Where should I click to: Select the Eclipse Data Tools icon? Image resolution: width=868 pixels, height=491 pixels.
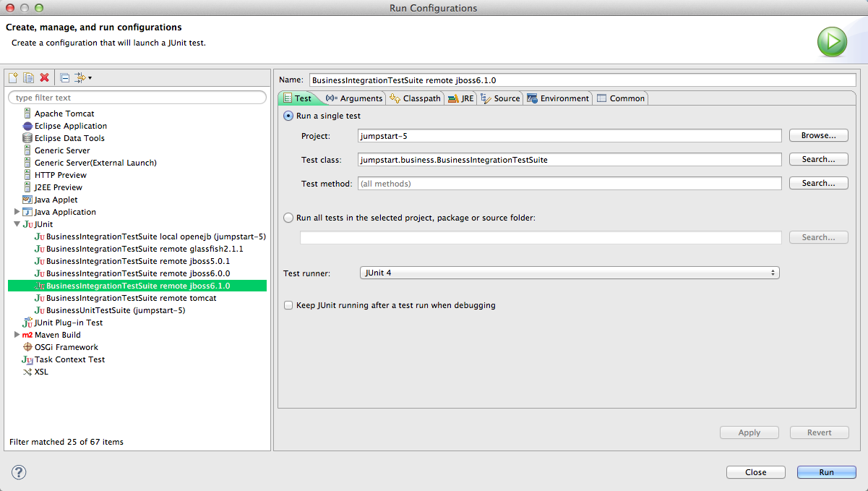[27, 138]
